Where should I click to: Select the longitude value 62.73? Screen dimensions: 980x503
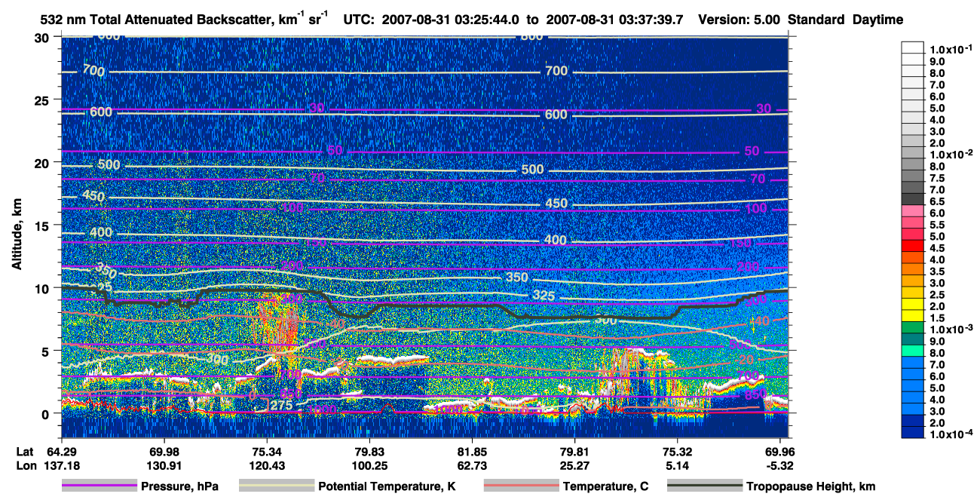[473, 465]
